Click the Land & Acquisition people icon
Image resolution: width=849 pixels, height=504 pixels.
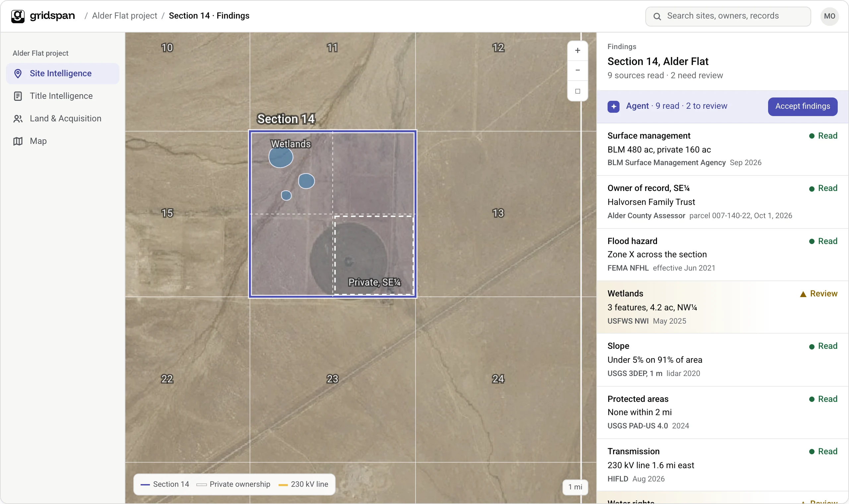coord(18,118)
